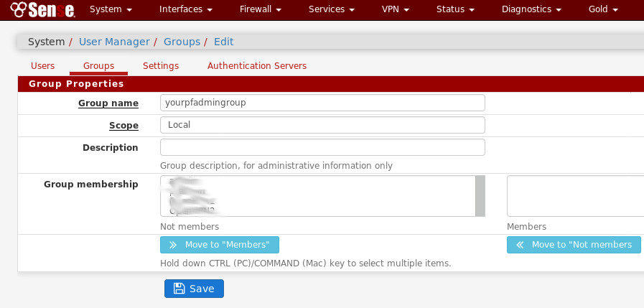
Task: Click double-arrow icon on Move to Members
Action: tap(173, 245)
